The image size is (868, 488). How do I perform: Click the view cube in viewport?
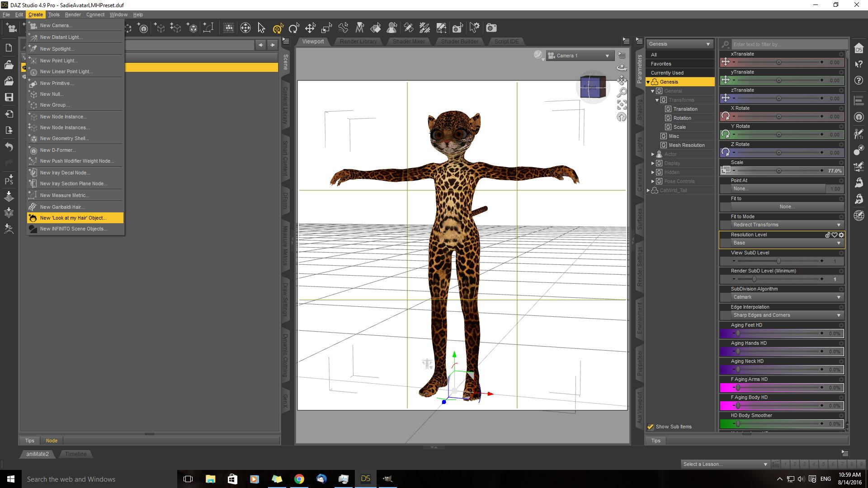click(x=593, y=87)
